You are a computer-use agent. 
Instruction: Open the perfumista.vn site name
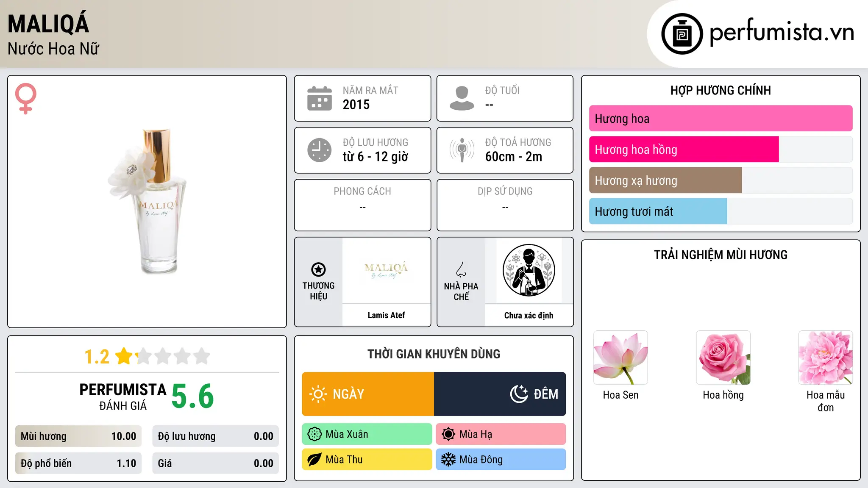tap(782, 32)
